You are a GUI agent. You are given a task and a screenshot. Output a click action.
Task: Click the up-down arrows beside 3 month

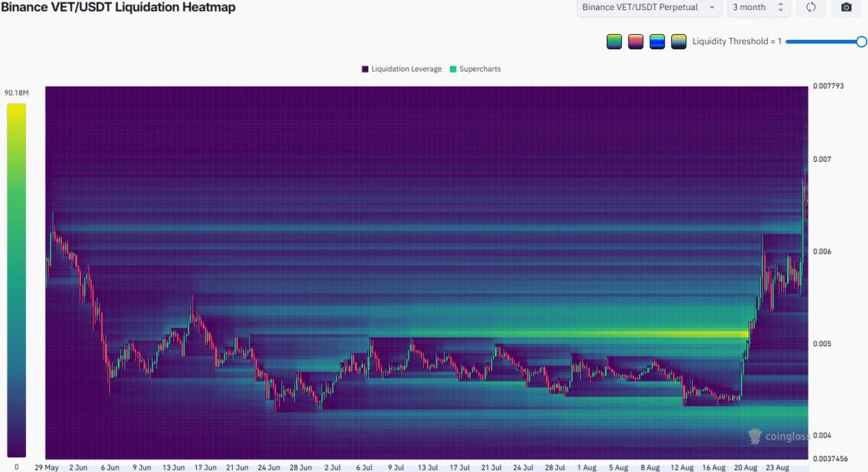click(x=780, y=7)
